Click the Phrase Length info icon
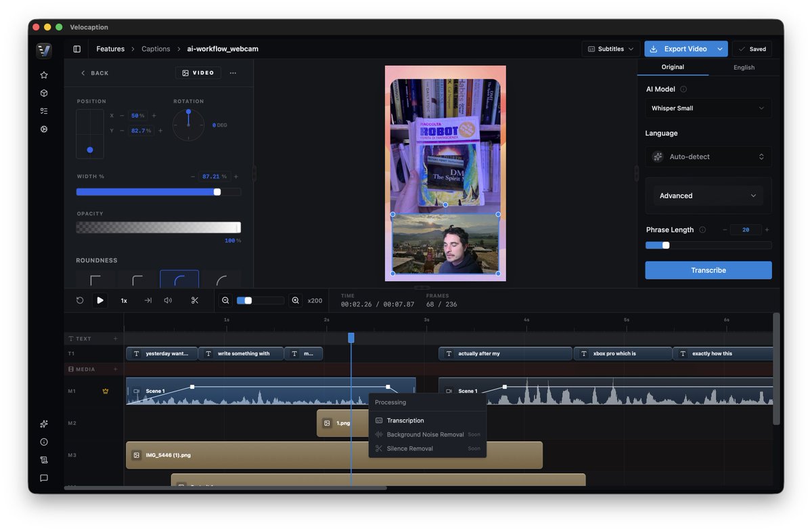The width and height of the screenshot is (812, 531). [x=702, y=230]
